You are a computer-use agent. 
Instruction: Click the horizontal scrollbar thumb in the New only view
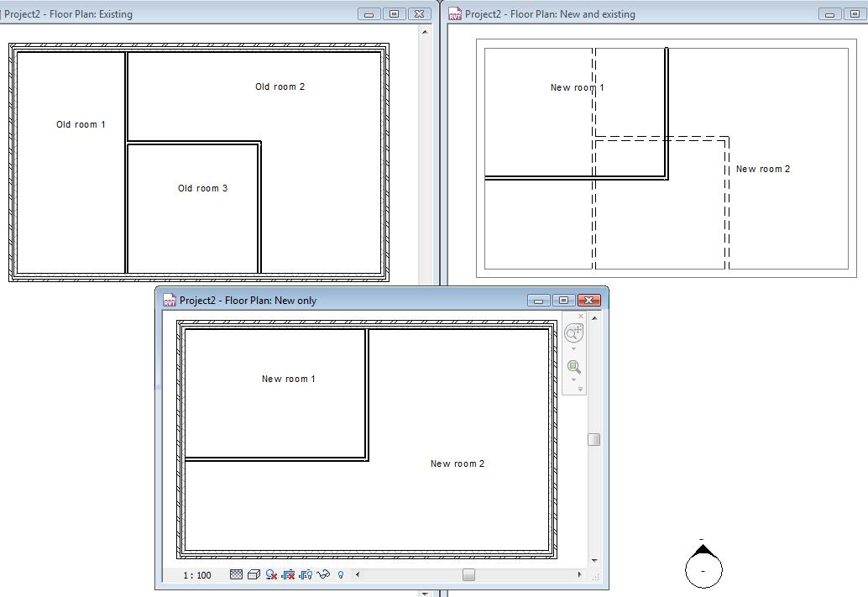(x=468, y=575)
